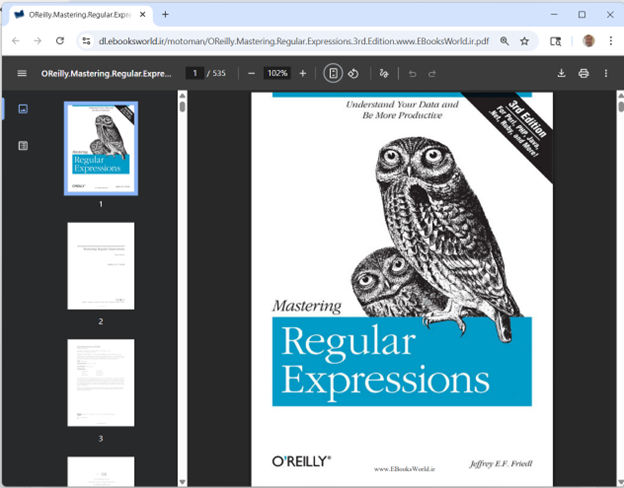This screenshot has height=488, width=624.
Task: Click the total page count 535
Action: click(x=219, y=73)
